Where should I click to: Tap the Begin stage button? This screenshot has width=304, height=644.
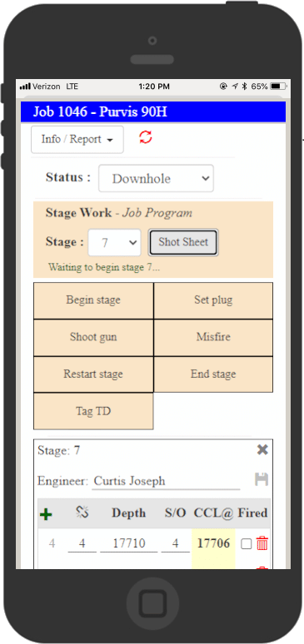tap(93, 300)
